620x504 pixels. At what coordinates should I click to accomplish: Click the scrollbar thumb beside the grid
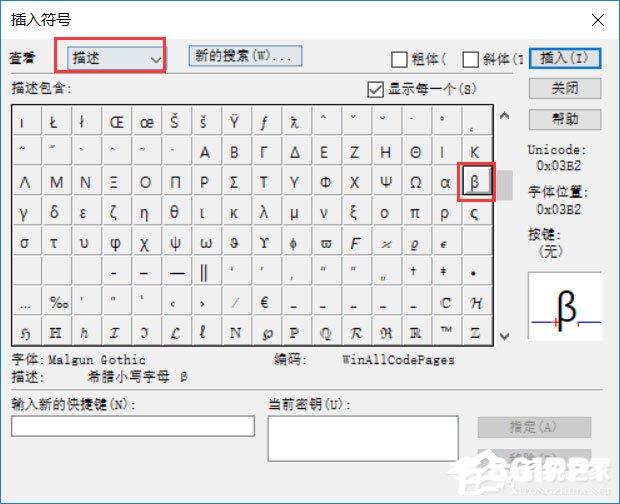pyautogui.click(x=504, y=185)
